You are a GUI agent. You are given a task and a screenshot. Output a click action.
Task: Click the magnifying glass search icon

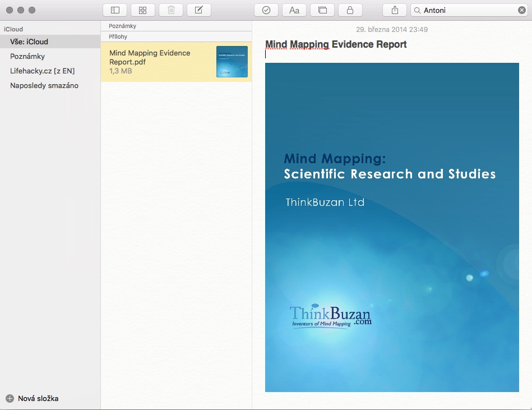pyautogui.click(x=417, y=11)
